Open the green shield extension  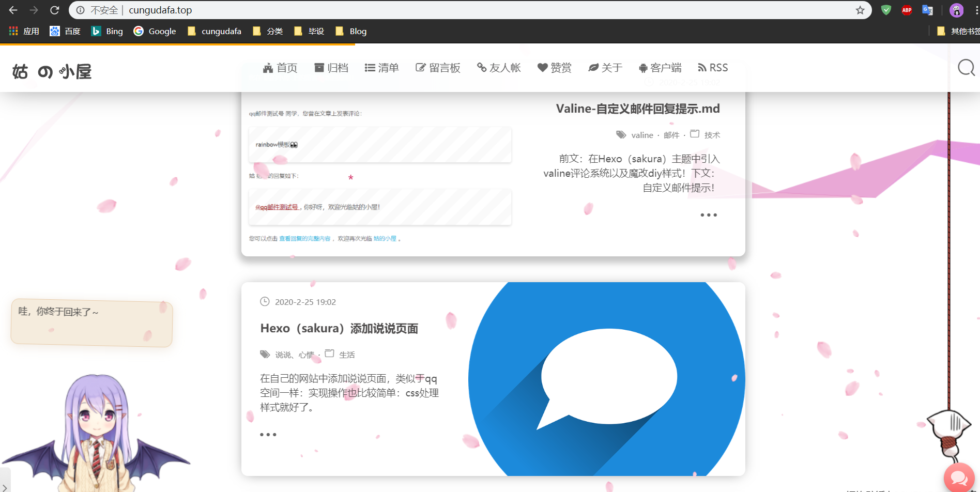[886, 10]
